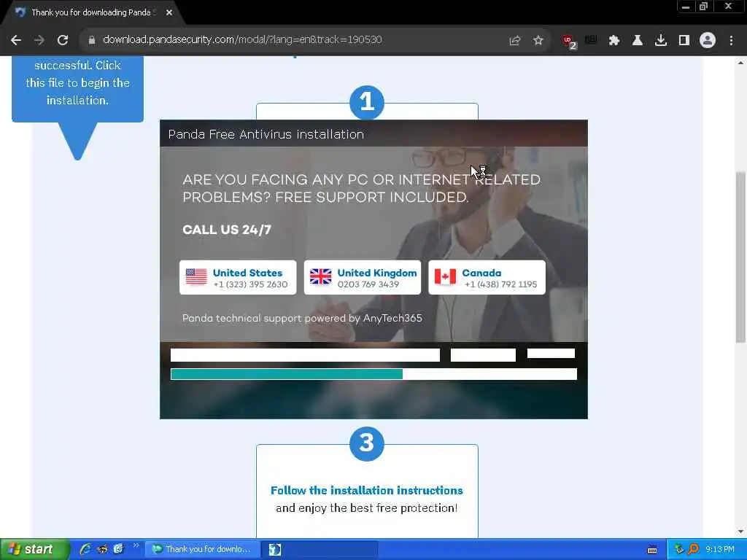Switch to 'Thank you for downlo...' taskbar button

point(203,549)
